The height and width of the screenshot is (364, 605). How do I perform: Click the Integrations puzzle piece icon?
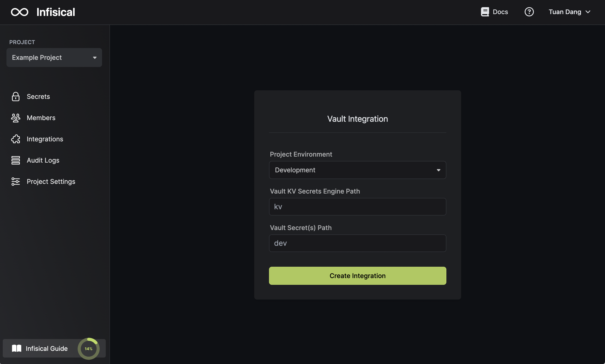tap(16, 139)
